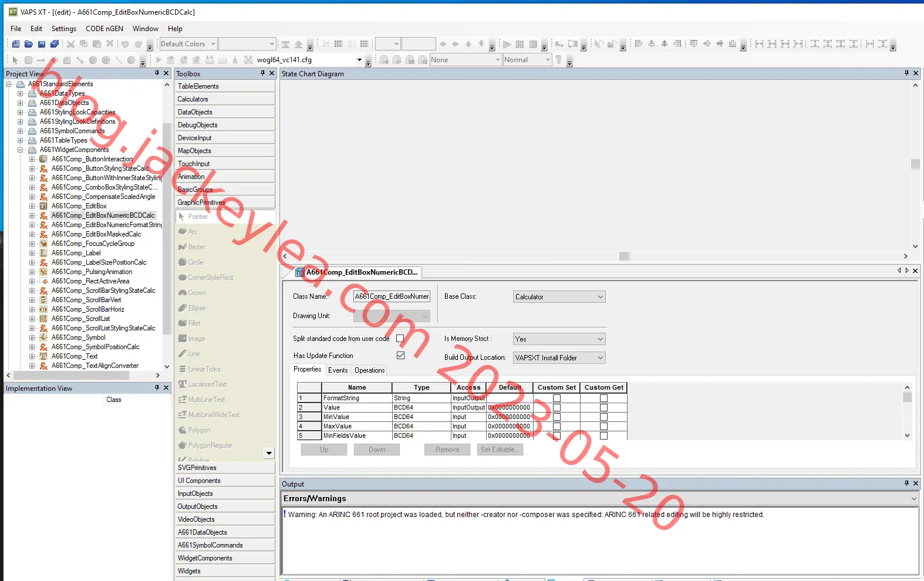Viewport: 924px width, 581px height.
Task: Pin the Toolbox panel
Action: tap(262, 73)
